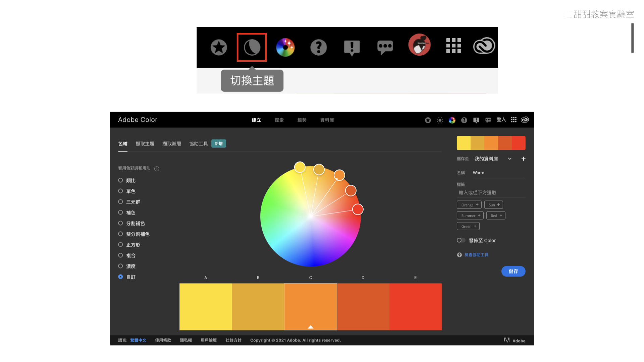Switch to 擷取主題 tab
644x362 pixels.
point(145,144)
